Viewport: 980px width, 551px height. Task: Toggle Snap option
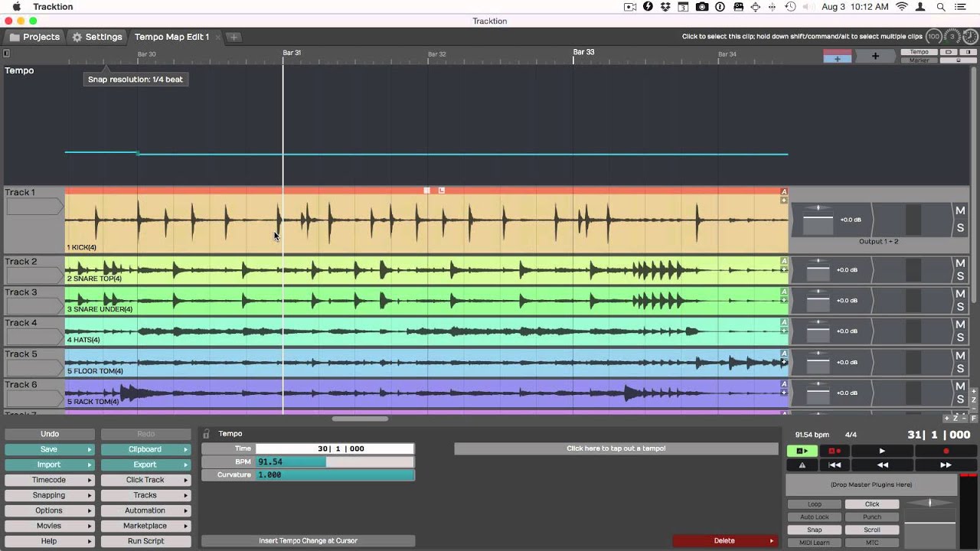pyautogui.click(x=815, y=530)
